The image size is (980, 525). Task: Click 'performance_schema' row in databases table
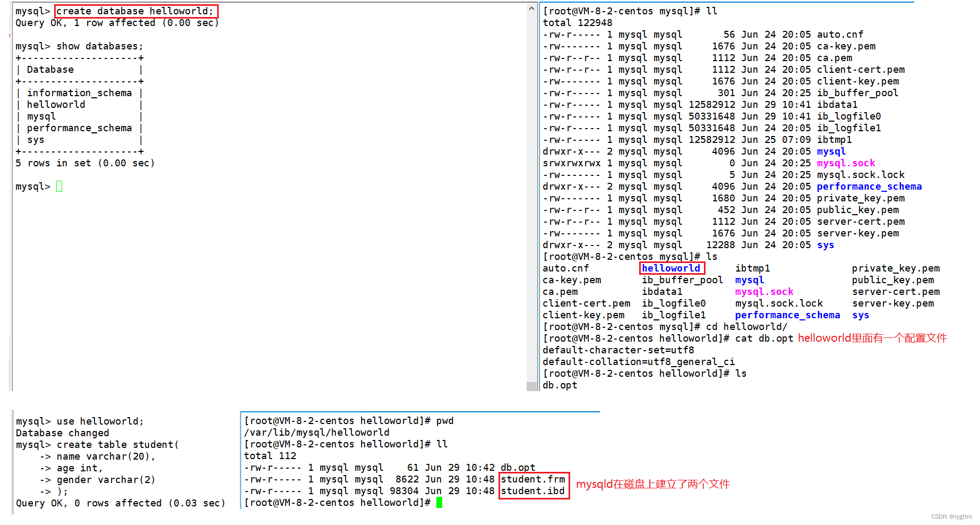coord(80,128)
